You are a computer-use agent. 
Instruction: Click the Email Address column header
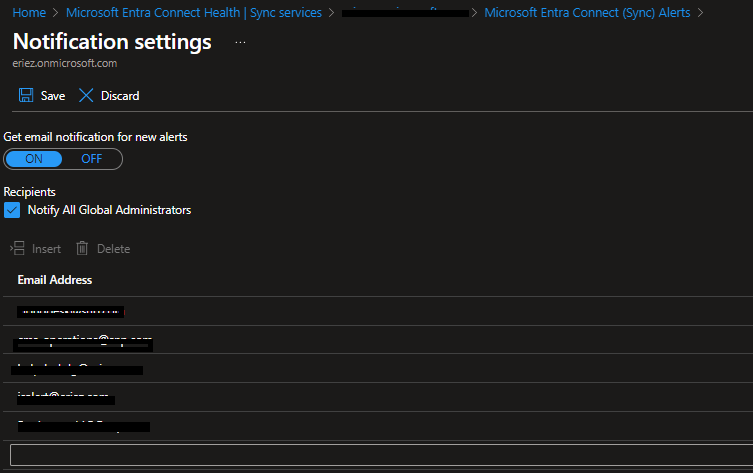pos(55,280)
